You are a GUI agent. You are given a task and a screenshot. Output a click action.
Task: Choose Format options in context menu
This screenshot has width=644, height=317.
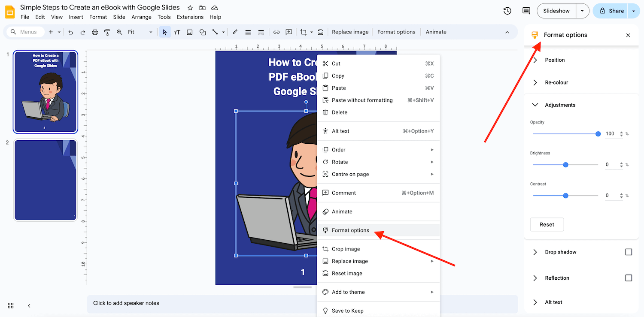coord(350,230)
